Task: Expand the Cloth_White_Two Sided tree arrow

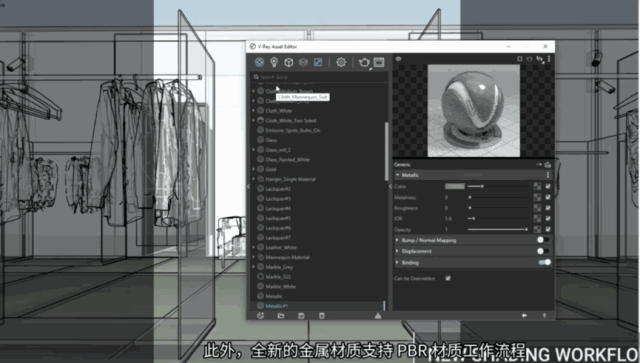Action: pyautogui.click(x=253, y=120)
